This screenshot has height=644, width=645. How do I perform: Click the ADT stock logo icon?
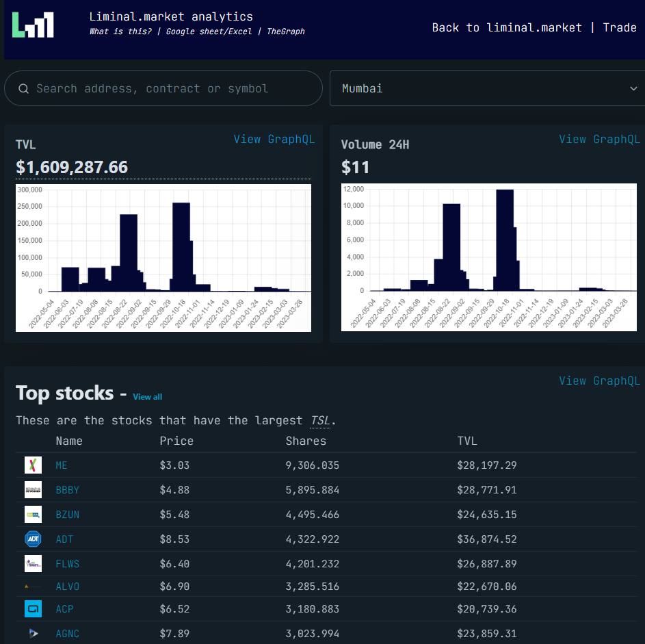tap(33, 539)
